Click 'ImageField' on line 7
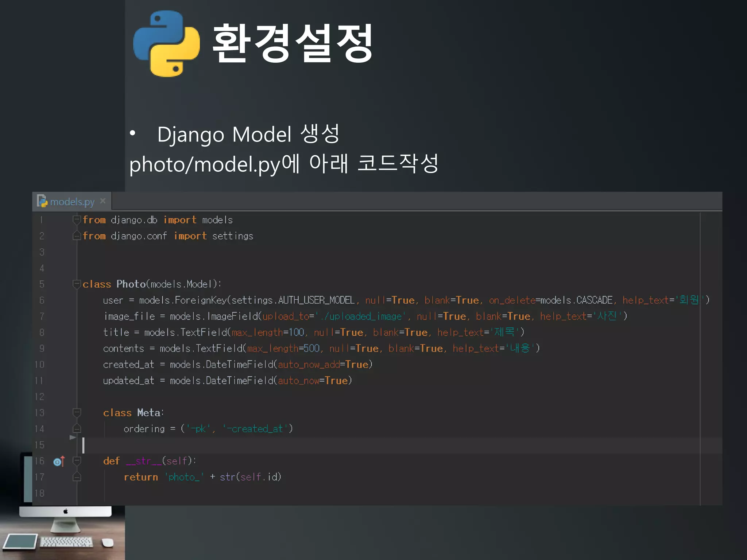747x560 pixels. pyautogui.click(x=232, y=316)
